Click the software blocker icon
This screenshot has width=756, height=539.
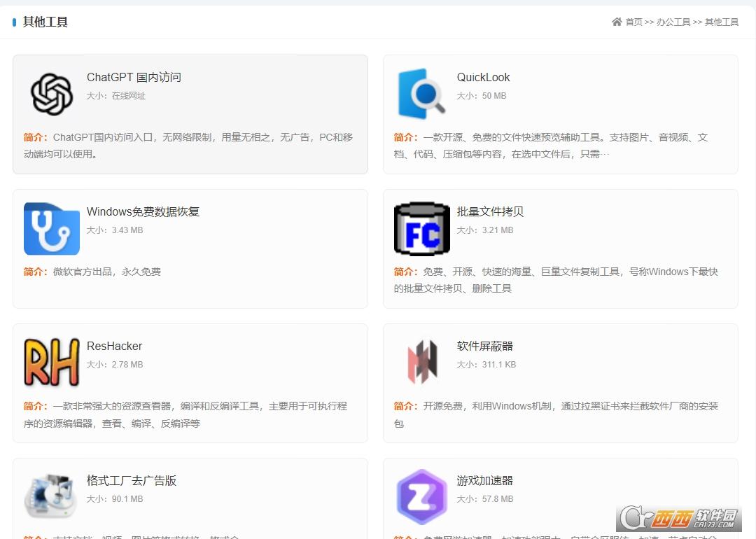point(422,362)
